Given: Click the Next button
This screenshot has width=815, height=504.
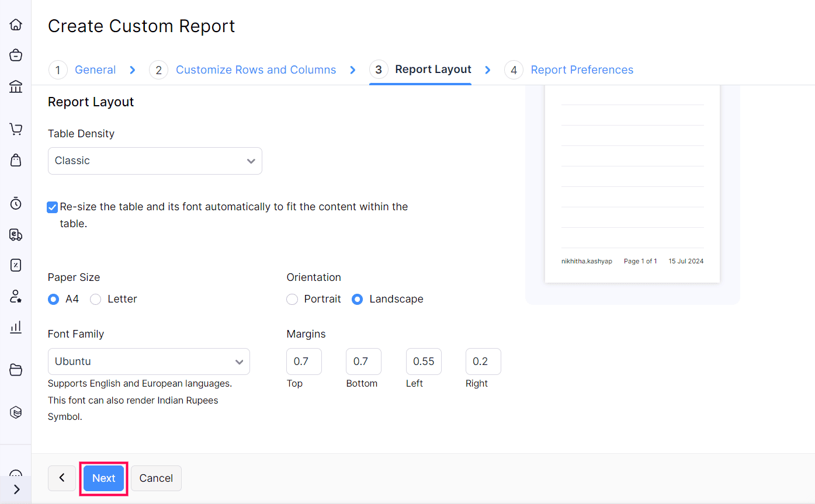Looking at the screenshot, I should click(x=103, y=478).
